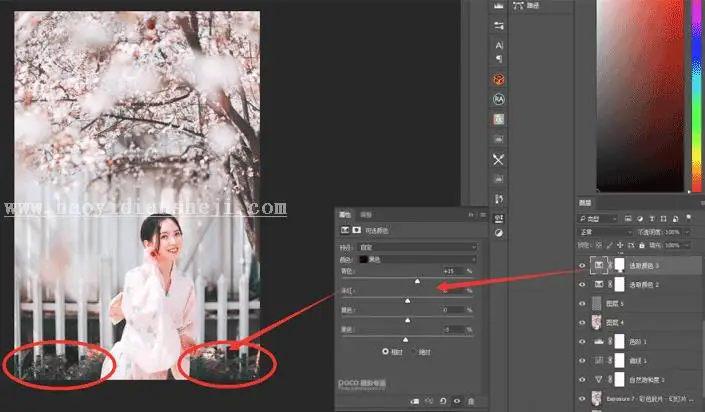Delete adjustment layer trash icon in Properties
The image size is (705, 412).
(471, 401)
